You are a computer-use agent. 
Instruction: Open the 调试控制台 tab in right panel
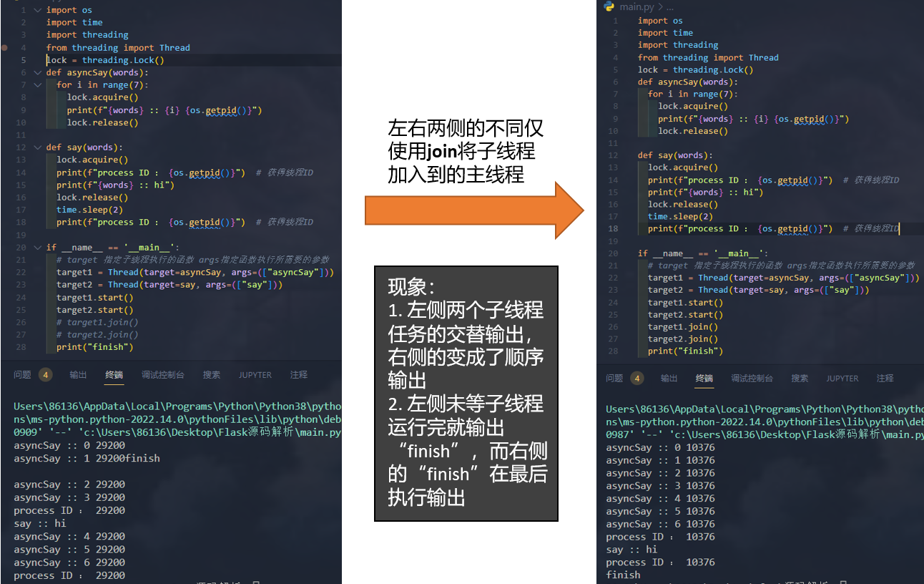[x=752, y=378]
